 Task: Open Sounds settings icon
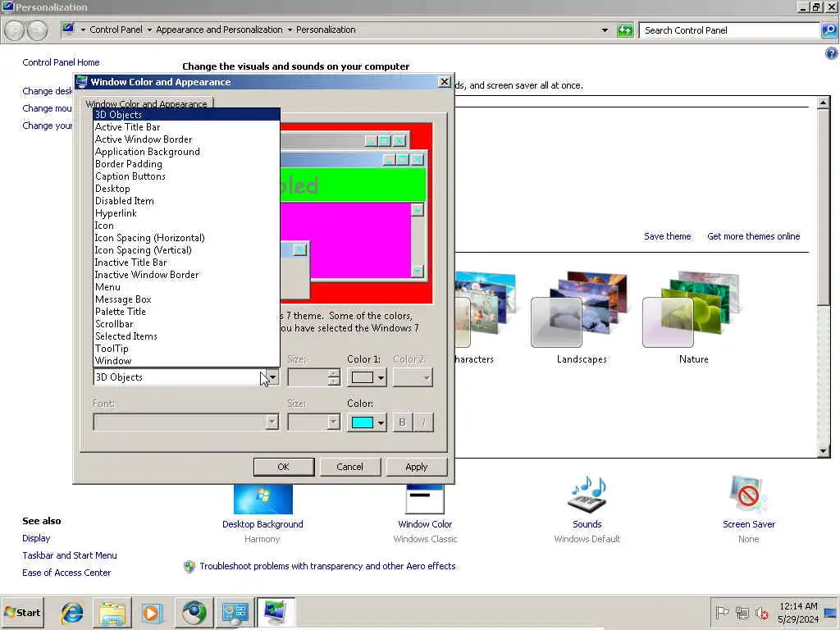click(x=587, y=493)
